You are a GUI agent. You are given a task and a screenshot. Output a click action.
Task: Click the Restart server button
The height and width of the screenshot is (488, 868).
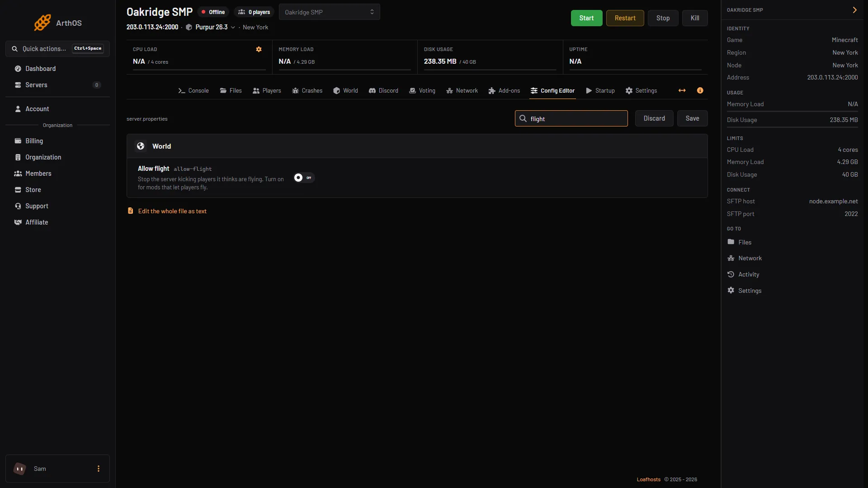pos(625,18)
